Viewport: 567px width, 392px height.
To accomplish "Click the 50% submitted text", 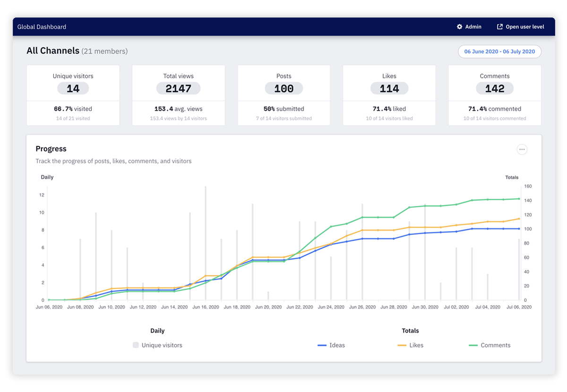I will (x=284, y=109).
